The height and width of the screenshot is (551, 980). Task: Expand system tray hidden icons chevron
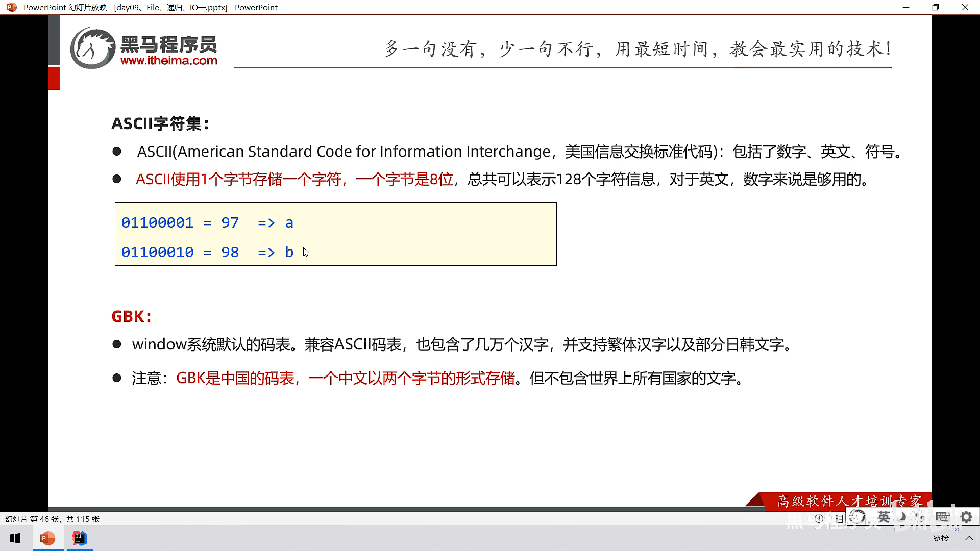[969, 538]
